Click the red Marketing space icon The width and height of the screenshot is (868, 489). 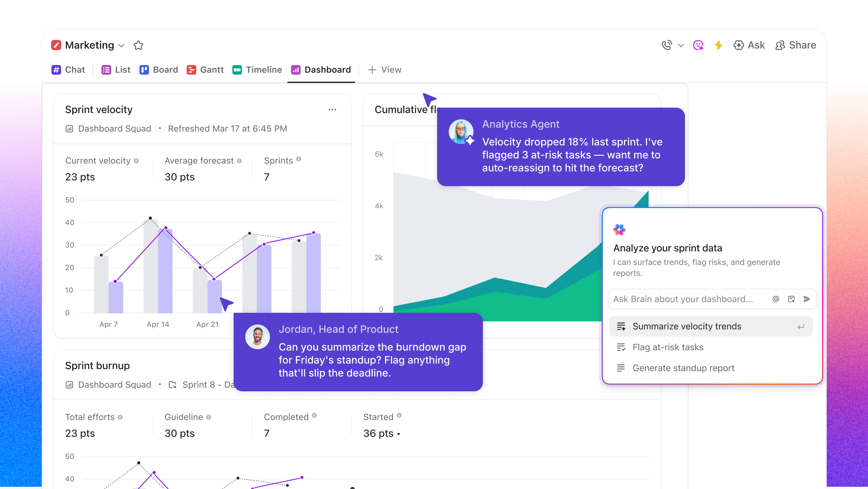click(56, 45)
